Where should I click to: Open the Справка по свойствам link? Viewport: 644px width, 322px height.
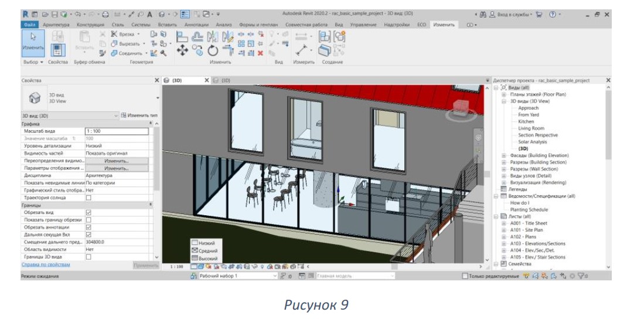click(x=46, y=265)
